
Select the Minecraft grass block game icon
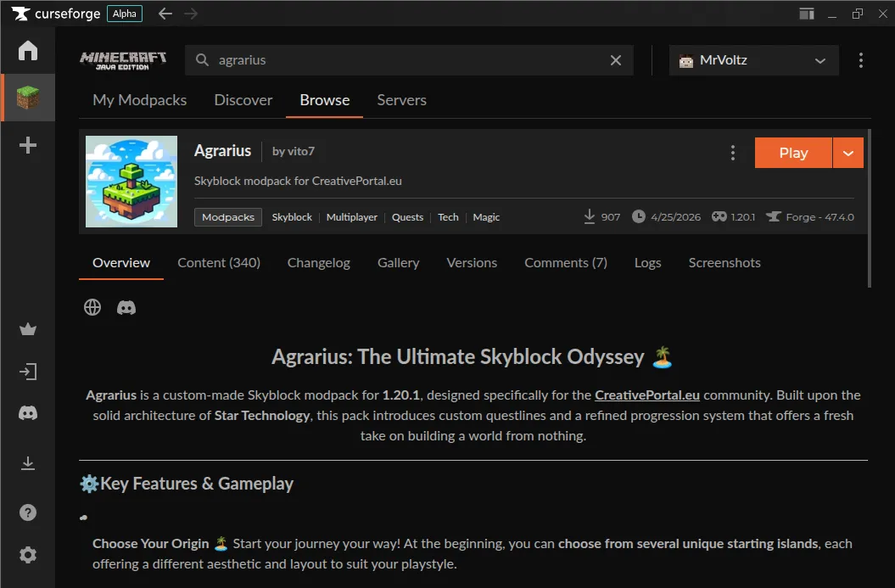tap(27, 97)
